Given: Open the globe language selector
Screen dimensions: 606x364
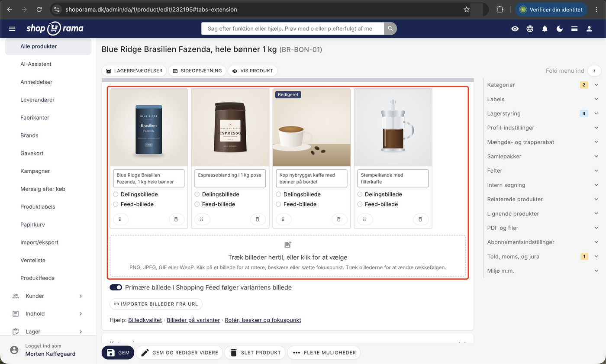Looking at the screenshot, I should tap(530, 29).
